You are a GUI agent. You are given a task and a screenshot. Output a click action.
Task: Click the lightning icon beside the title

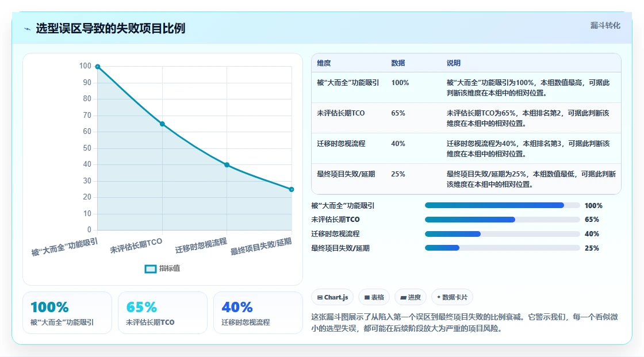(28, 29)
